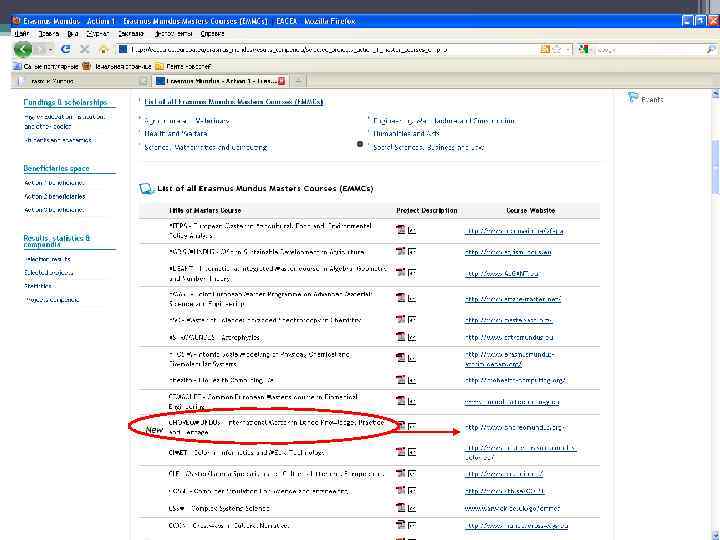The image size is (720, 540).
Task: Open PDF icon for Crossways in Cultural Narratives
Action: pos(400,524)
